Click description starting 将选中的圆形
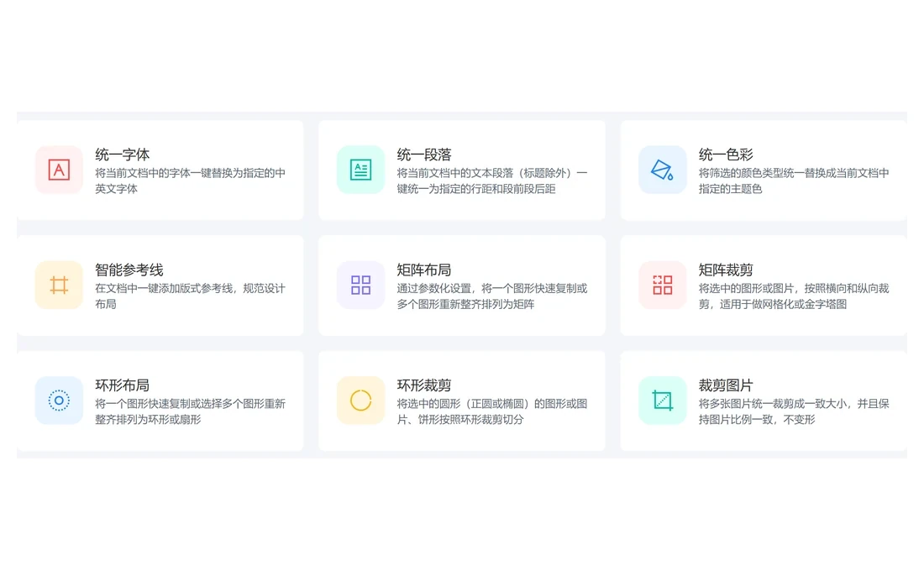Image resolution: width=924 pixels, height=571 pixels. (492, 412)
